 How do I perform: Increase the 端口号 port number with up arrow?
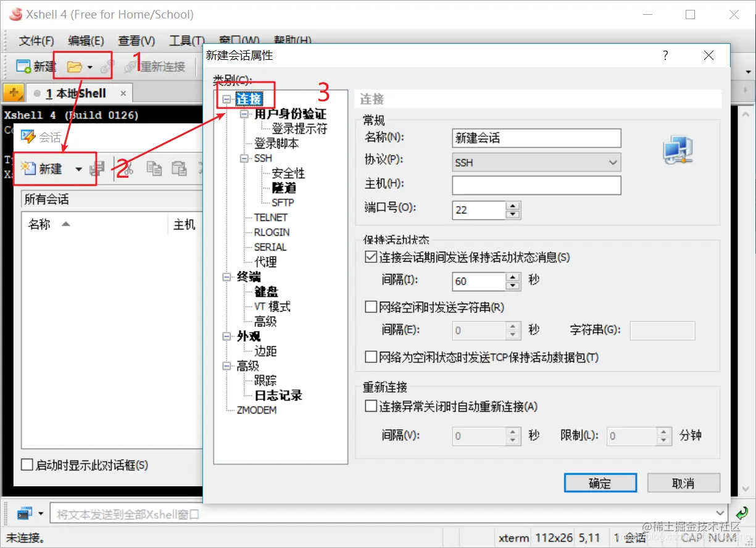513,205
